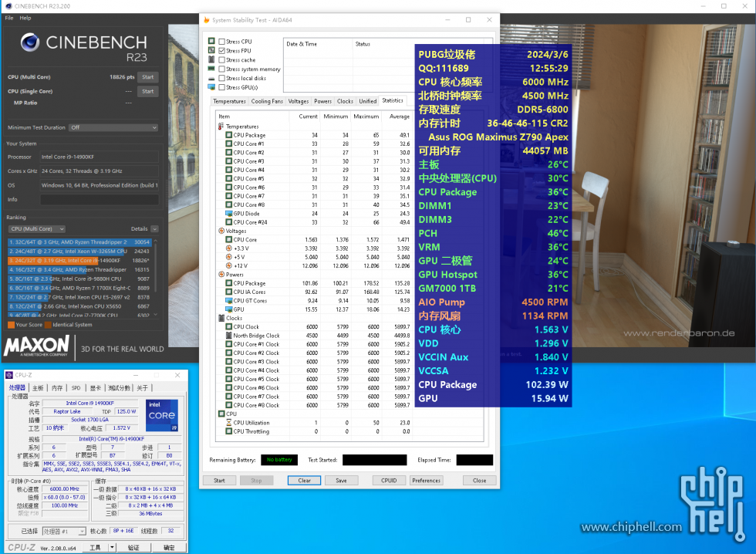Switch to the Temperatures tab in AIDA64
This screenshot has width=756, height=554.
pyautogui.click(x=229, y=101)
